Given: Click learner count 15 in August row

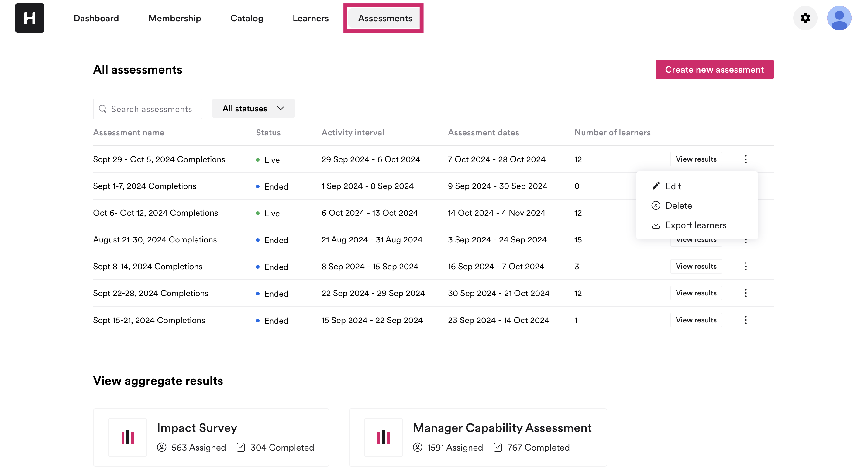Looking at the screenshot, I should pyautogui.click(x=578, y=240).
